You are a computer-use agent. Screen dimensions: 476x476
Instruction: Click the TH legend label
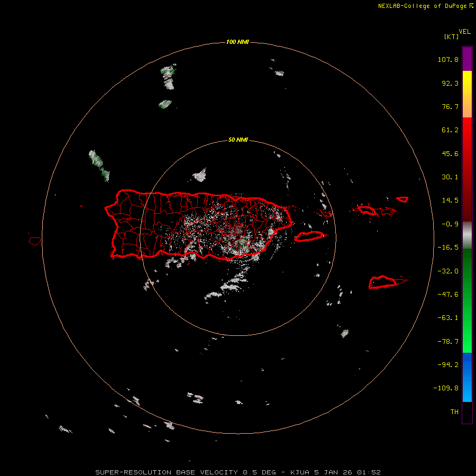pyautogui.click(x=454, y=412)
